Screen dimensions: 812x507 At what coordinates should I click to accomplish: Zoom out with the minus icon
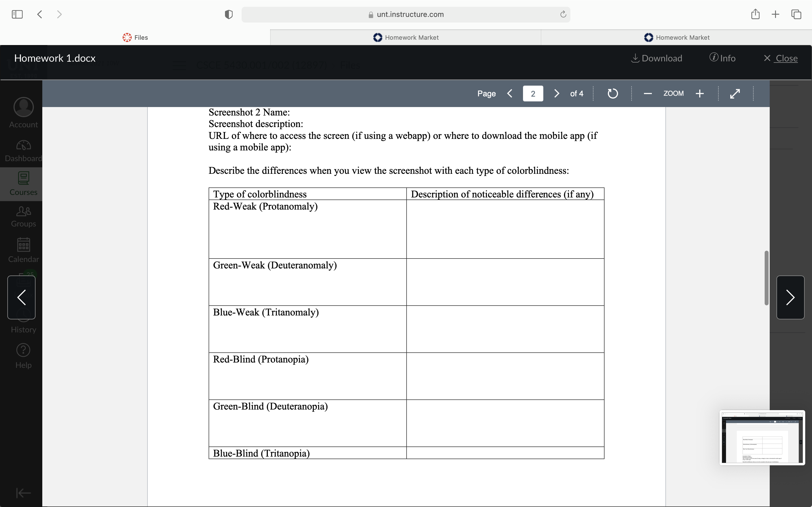click(648, 94)
